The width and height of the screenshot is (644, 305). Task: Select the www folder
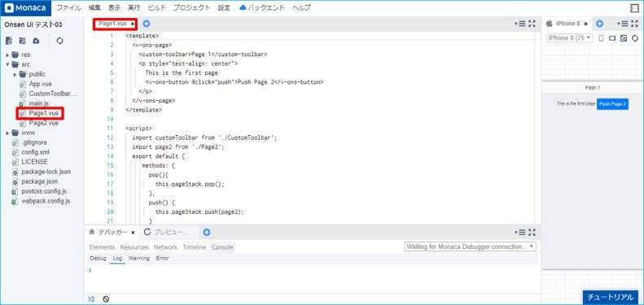(28, 133)
